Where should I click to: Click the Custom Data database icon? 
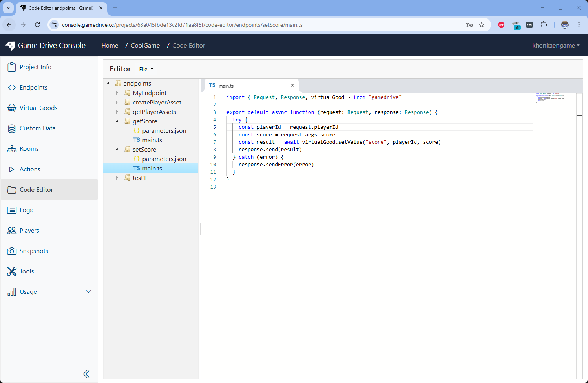(x=12, y=128)
